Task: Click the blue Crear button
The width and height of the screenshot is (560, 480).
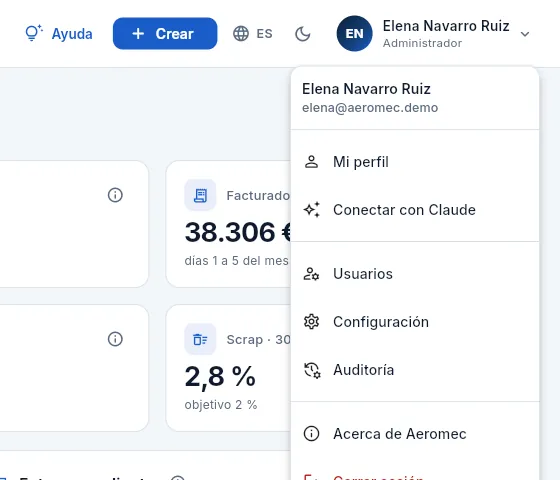Action: 165,34
